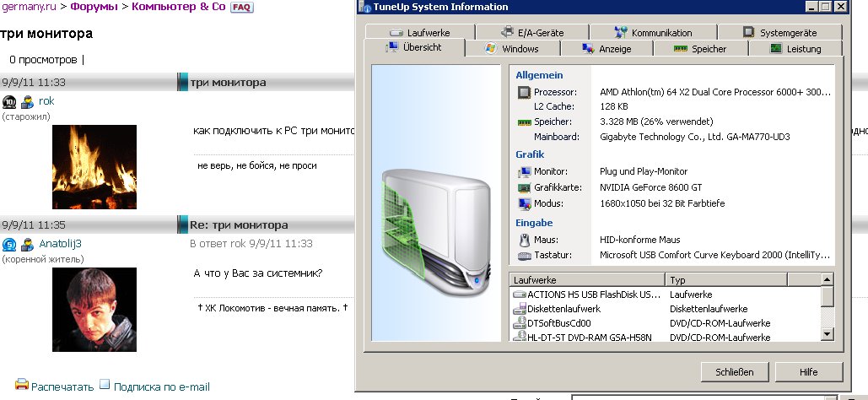Switch to the Systemgeräte tab
The width and height of the screenshot is (868, 400).
[779, 32]
